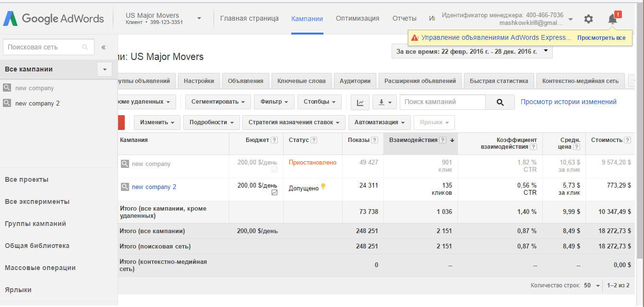Open Массовые операции in the sidebar
644x307 pixels.
tap(40, 268)
